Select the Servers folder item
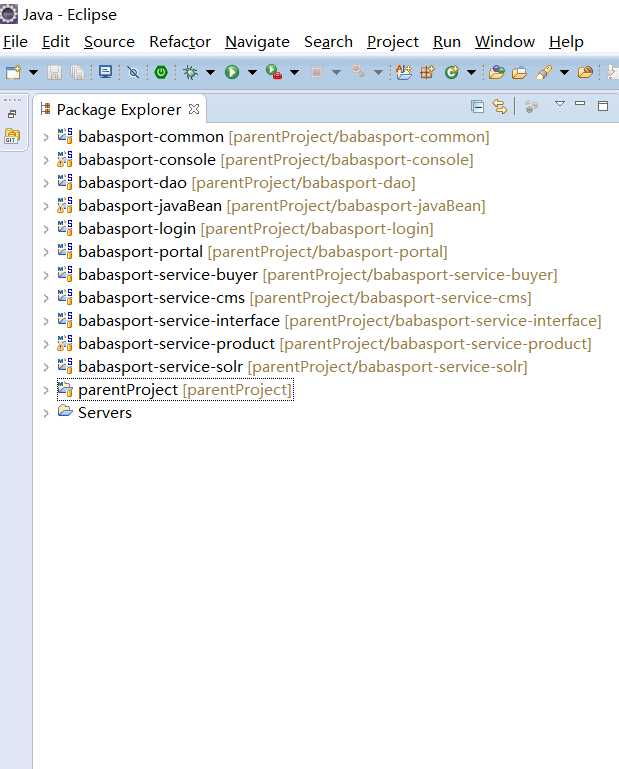 (95, 413)
